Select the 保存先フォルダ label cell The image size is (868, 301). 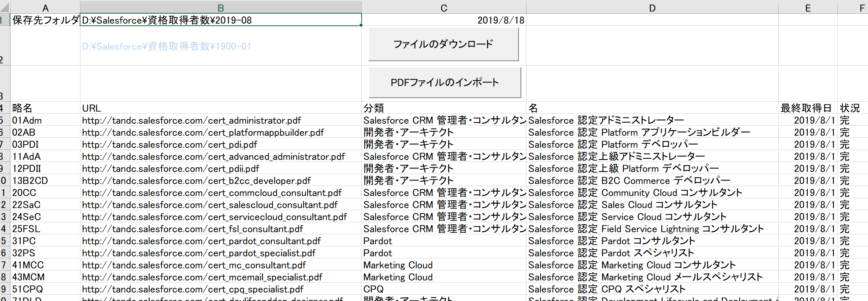click(45, 20)
